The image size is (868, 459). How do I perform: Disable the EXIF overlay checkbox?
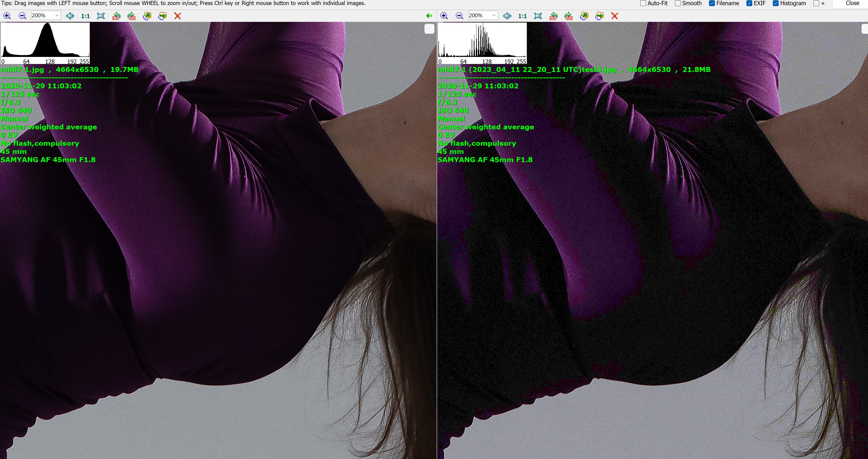tap(749, 3)
